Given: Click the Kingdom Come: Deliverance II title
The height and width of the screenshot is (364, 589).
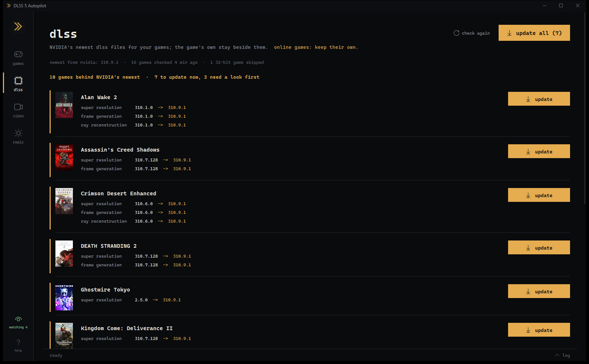Looking at the screenshot, I should point(127,328).
